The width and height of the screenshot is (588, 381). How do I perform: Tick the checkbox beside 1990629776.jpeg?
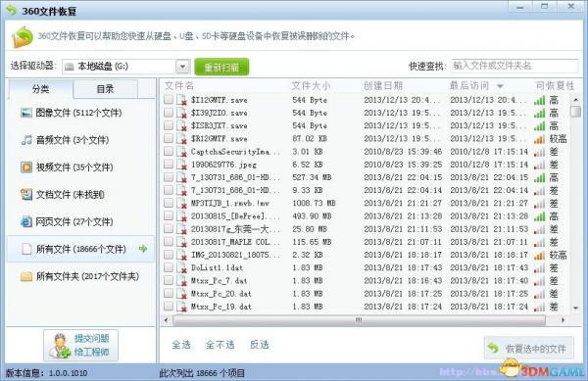pos(169,165)
